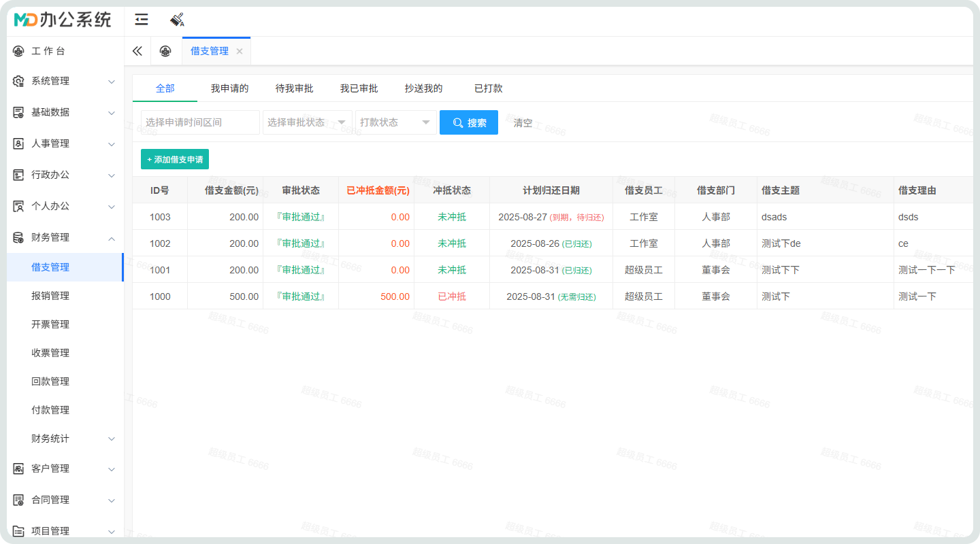Click the clear cache brush icon

[177, 20]
